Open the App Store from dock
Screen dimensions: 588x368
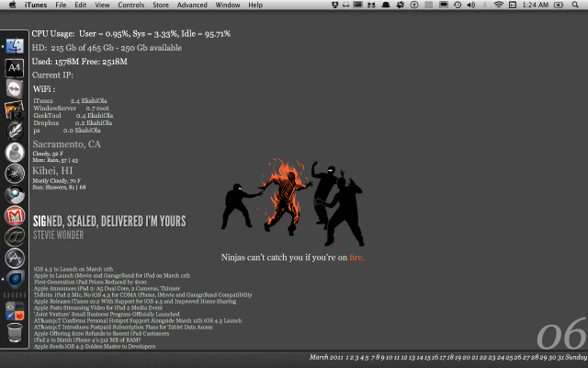[x=15, y=258]
